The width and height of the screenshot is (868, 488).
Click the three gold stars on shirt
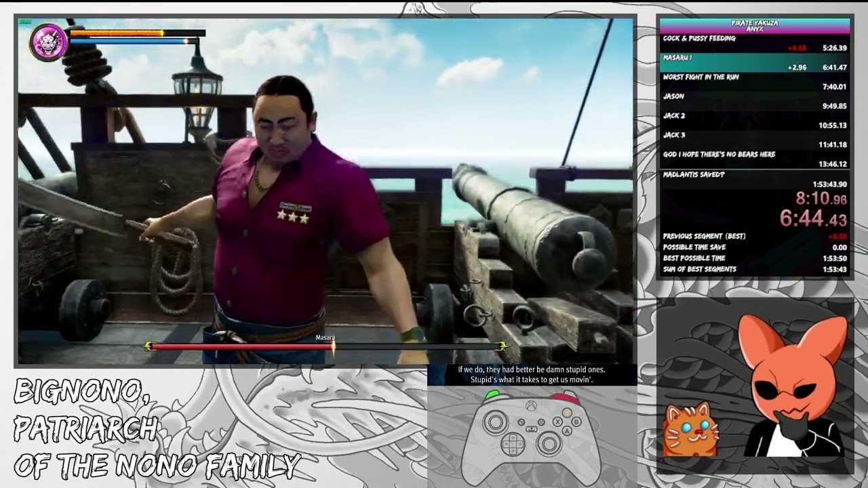293,218
